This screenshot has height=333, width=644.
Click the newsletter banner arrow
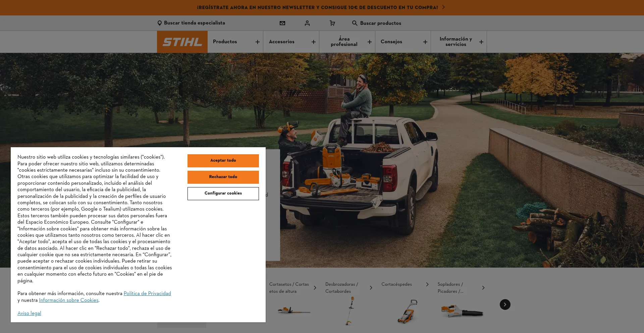[443, 7]
